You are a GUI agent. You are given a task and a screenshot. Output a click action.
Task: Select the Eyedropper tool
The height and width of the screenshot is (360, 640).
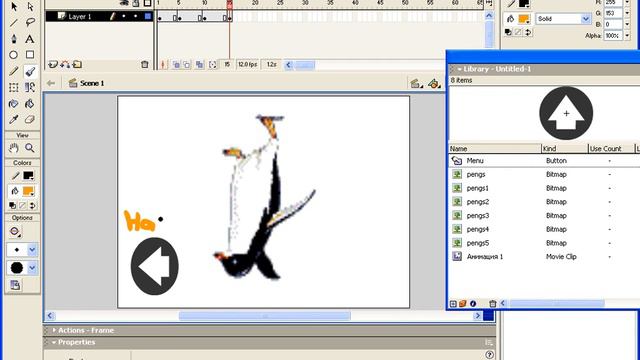click(14, 120)
